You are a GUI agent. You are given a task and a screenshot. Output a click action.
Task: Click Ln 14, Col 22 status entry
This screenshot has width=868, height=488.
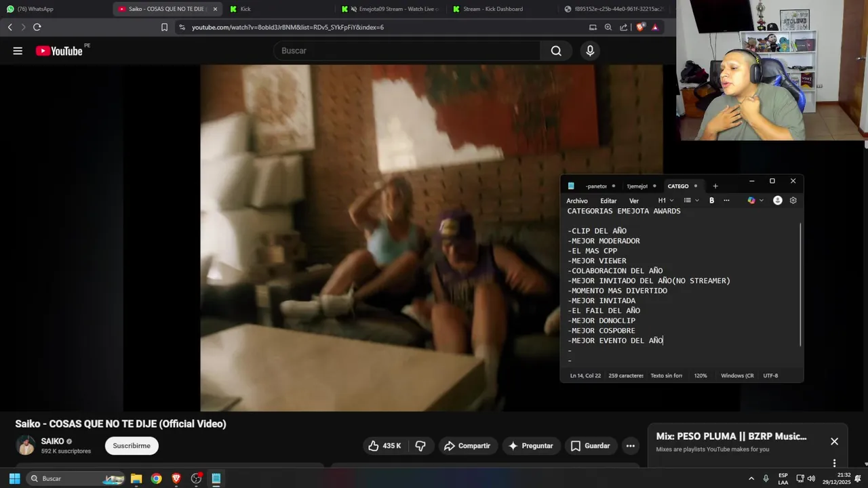(x=585, y=375)
